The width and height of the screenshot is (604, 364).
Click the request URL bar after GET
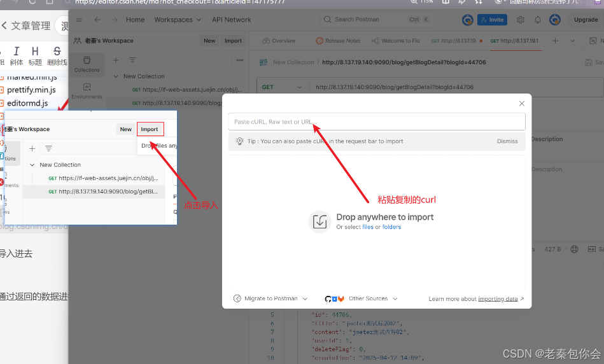(456, 87)
